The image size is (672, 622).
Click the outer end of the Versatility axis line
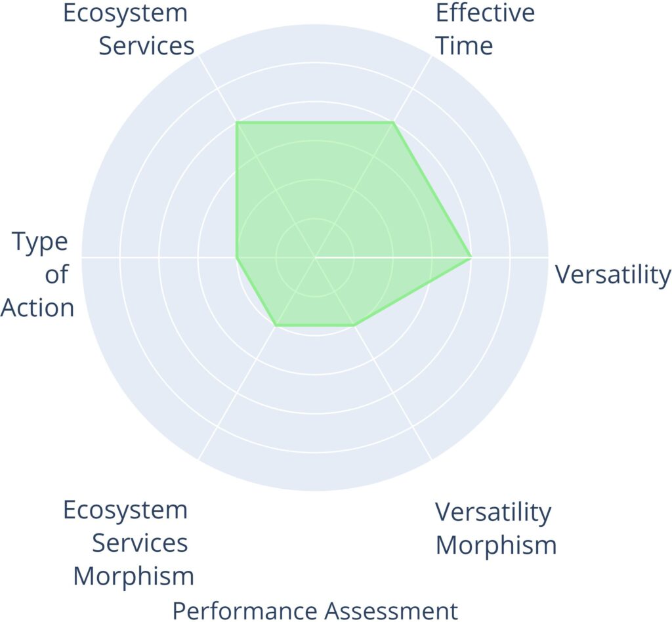point(547,258)
